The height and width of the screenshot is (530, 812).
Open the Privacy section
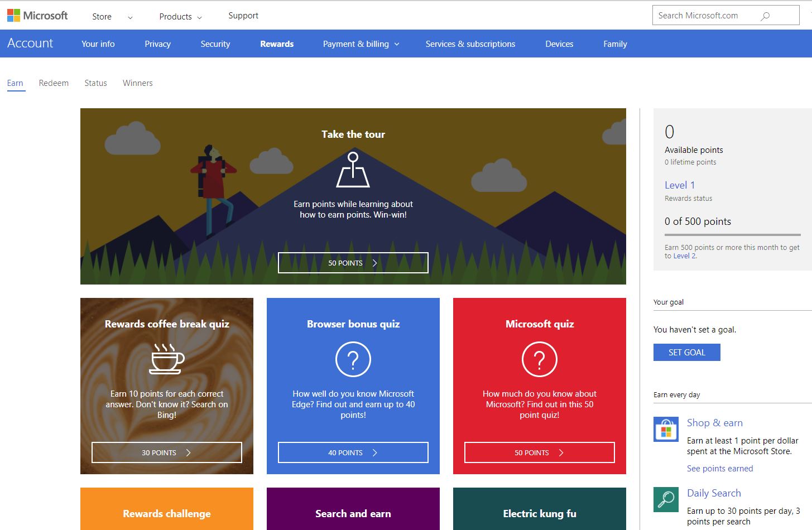(158, 44)
